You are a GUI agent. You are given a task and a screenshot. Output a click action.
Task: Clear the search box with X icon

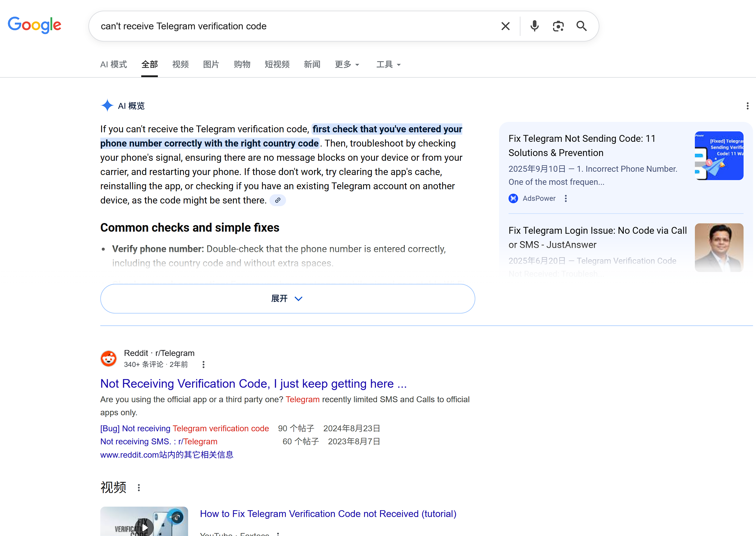505,26
